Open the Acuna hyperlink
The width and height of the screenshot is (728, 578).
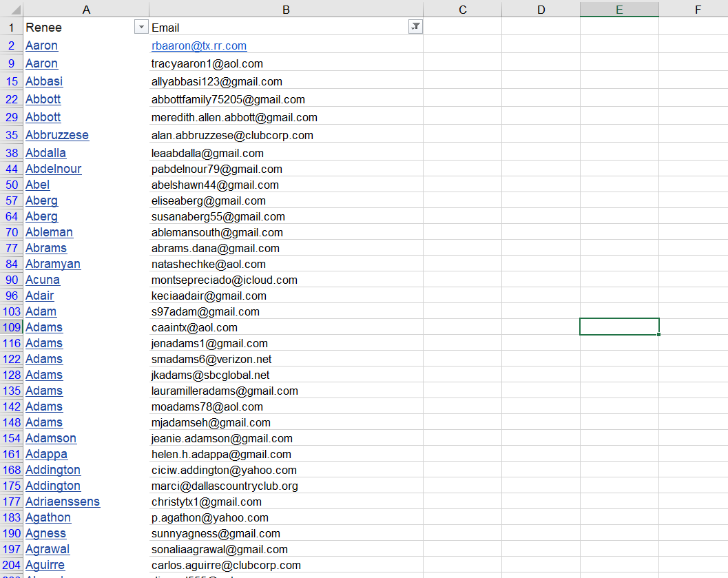[43, 280]
